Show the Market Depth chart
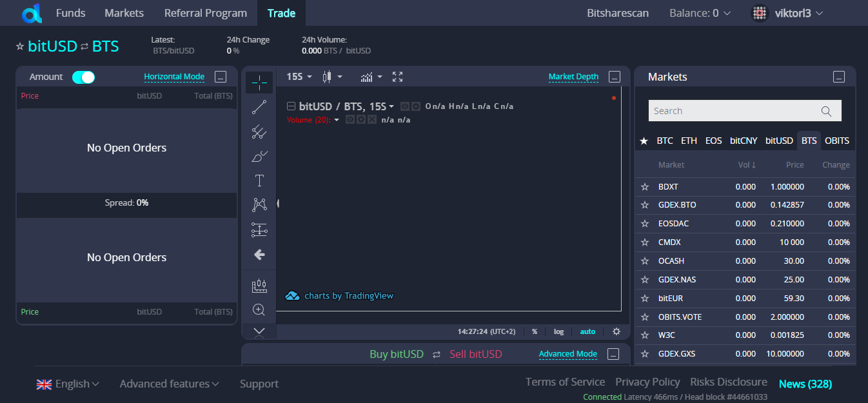 tap(573, 77)
